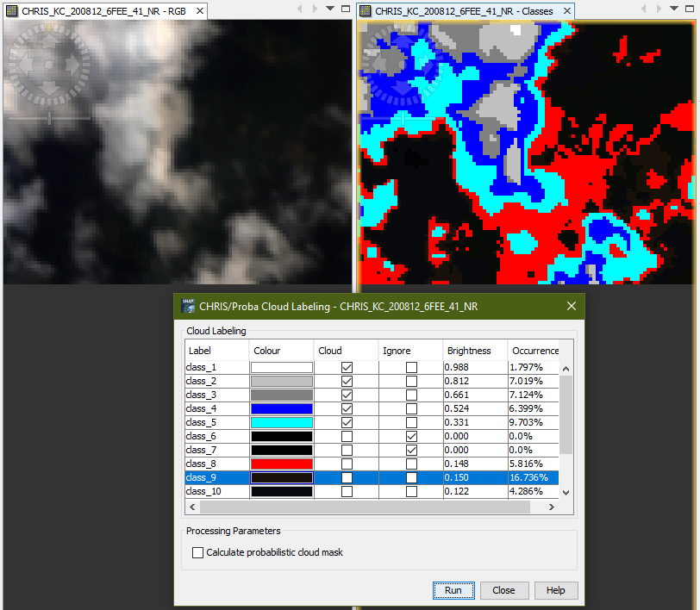This screenshot has height=610, width=700.
Task: Click the scroll-left arrow in RGB tab bar
Action: (300, 9)
